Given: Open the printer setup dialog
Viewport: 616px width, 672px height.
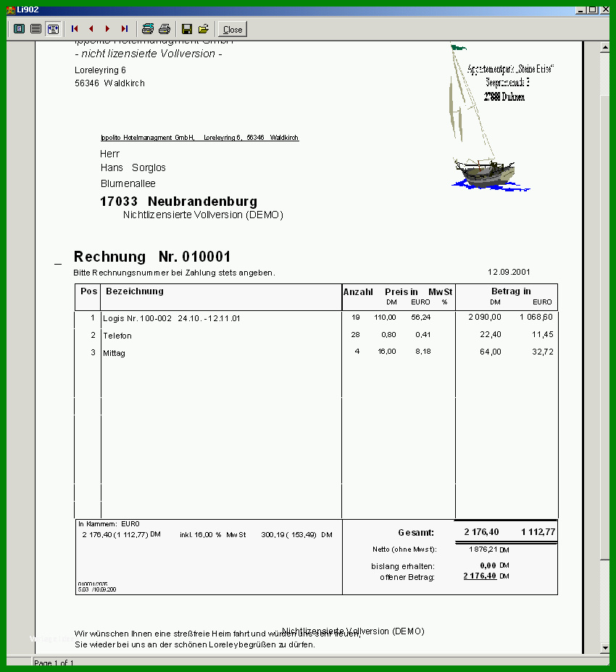Looking at the screenshot, I should [148, 29].
